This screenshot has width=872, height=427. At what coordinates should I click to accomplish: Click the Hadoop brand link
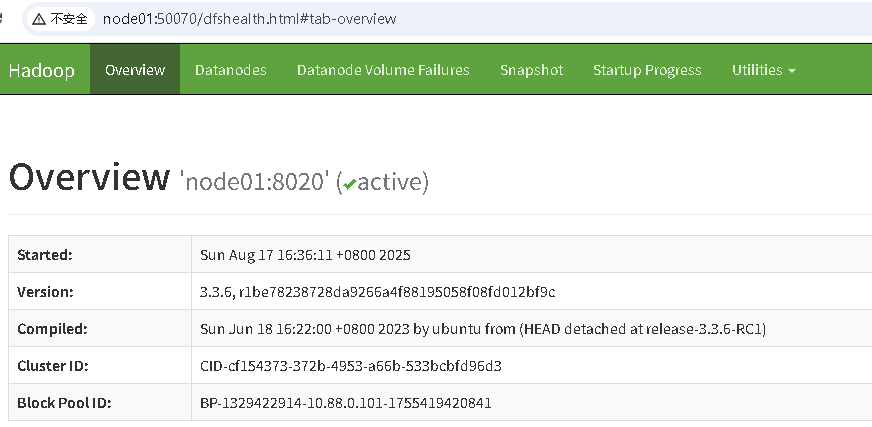42,70
